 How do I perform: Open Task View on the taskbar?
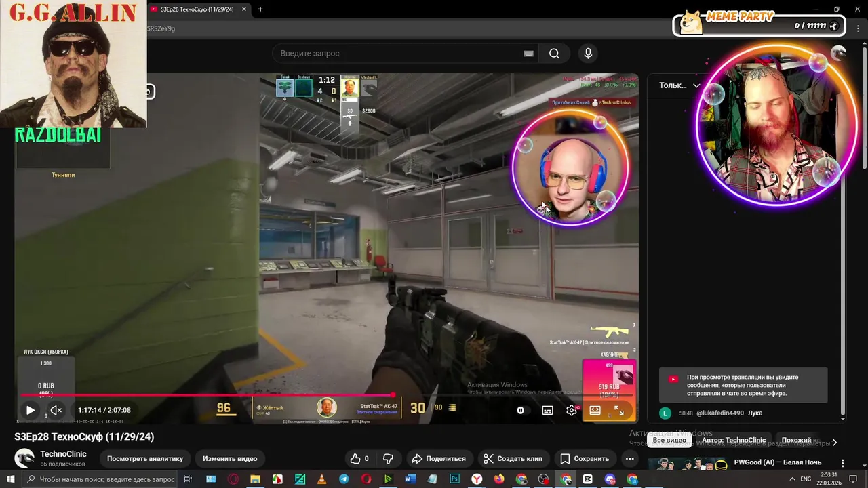[x=188, y=479]
